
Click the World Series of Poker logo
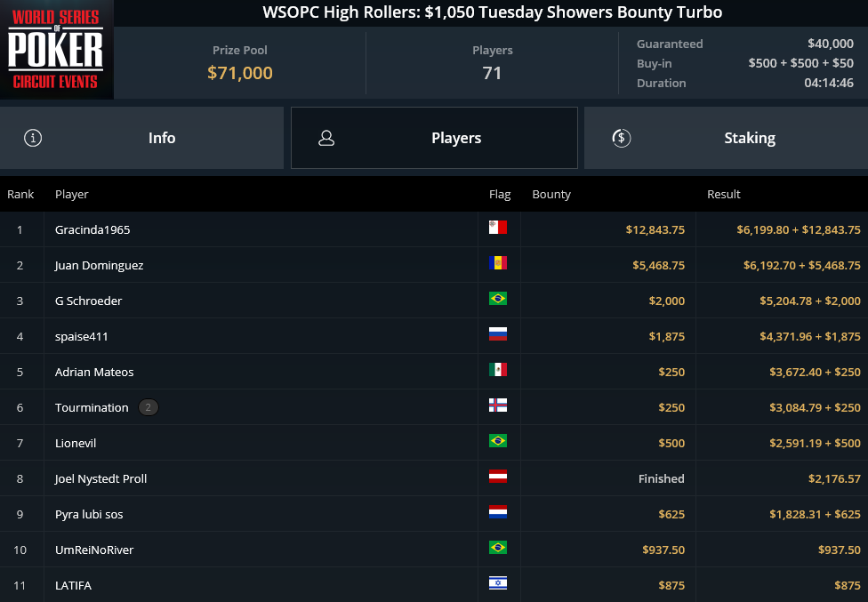56,50
